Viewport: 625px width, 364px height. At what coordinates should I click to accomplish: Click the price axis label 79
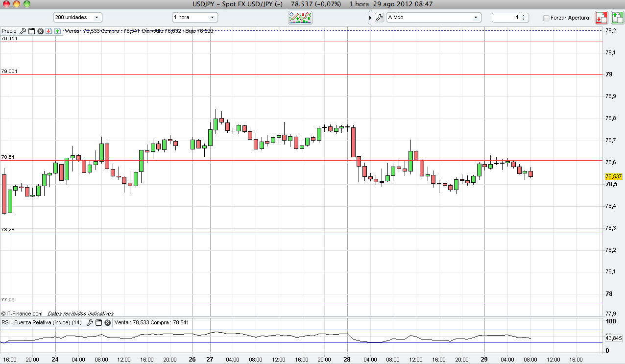click(609, 74)
